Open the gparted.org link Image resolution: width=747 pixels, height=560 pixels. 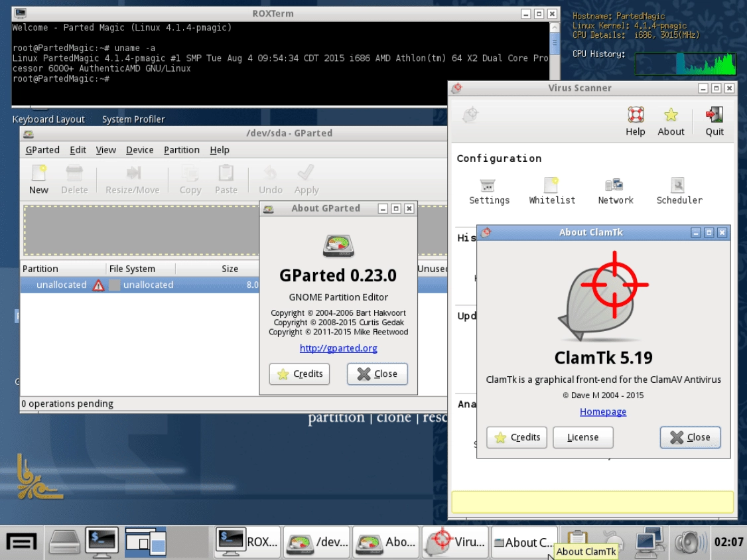(x=338, y=348)
